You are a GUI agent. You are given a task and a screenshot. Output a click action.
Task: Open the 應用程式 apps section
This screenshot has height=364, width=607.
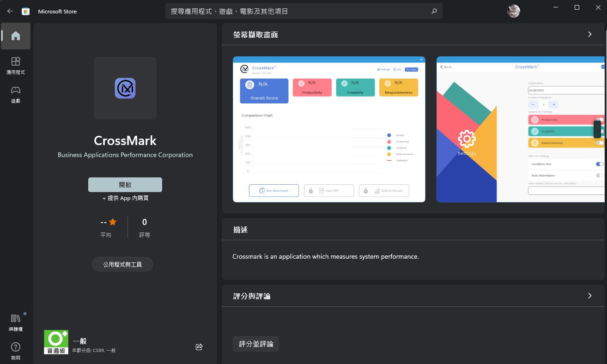click(16, 66)
